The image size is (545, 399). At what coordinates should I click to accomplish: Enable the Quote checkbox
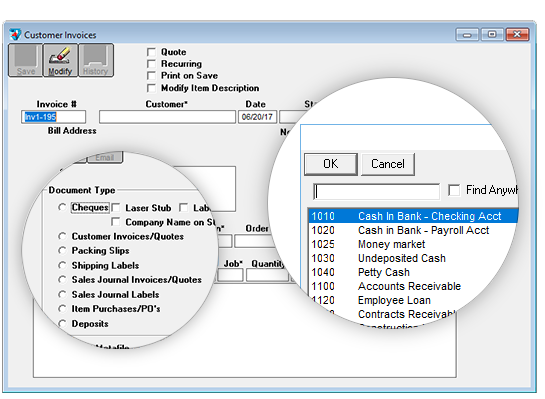[x=151, y=52]
